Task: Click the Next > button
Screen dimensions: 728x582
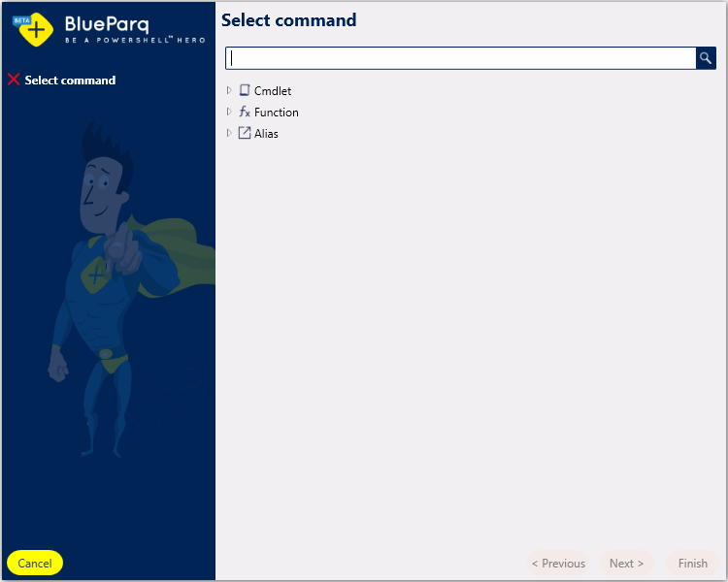Action: 626,564
